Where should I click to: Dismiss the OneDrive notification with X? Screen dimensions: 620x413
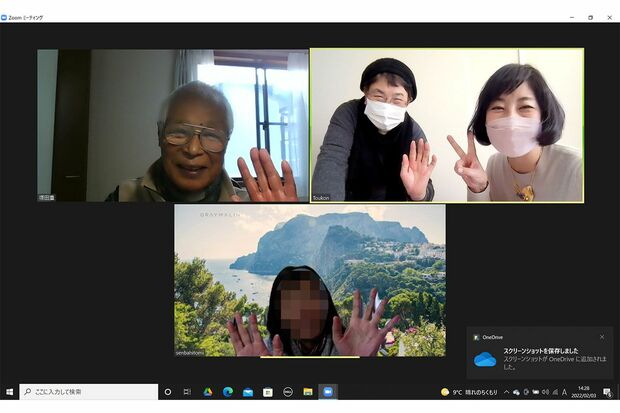[602, 337]
